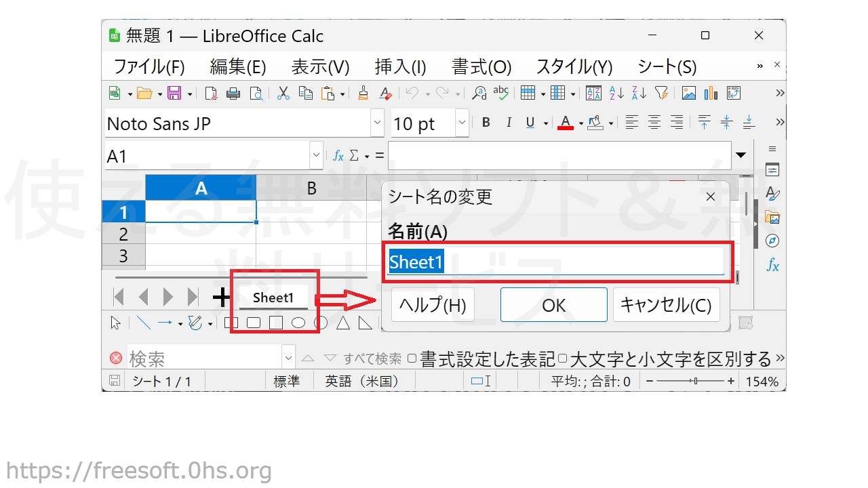The width and height of the screenshot is (868, 488).
Task: Toggle the 書式設定した表記 checkbox
Action: [412, 358]
